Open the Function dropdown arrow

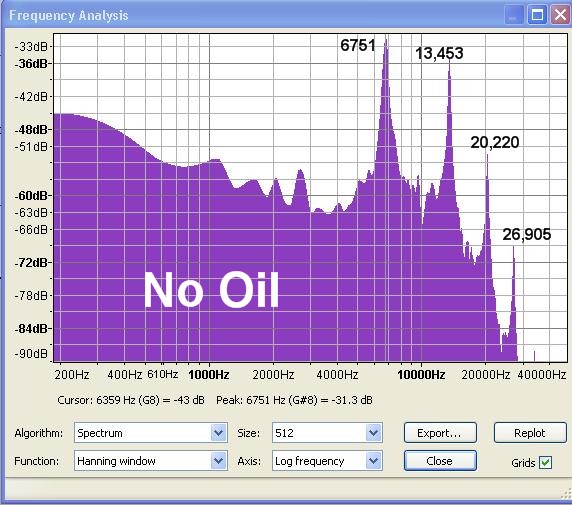tap(219, 460)
